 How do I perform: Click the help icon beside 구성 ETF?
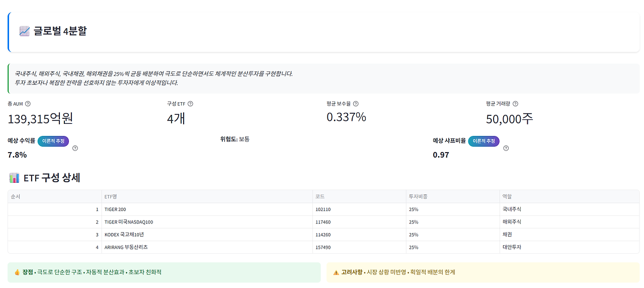[x=190, y=104]
